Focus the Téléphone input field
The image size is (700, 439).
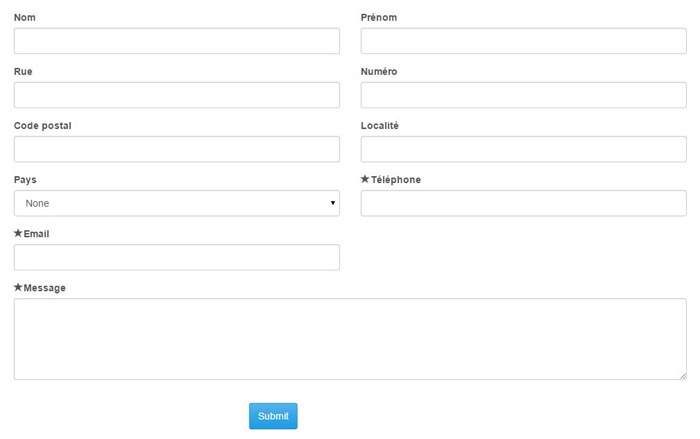(x=524, y=203)
